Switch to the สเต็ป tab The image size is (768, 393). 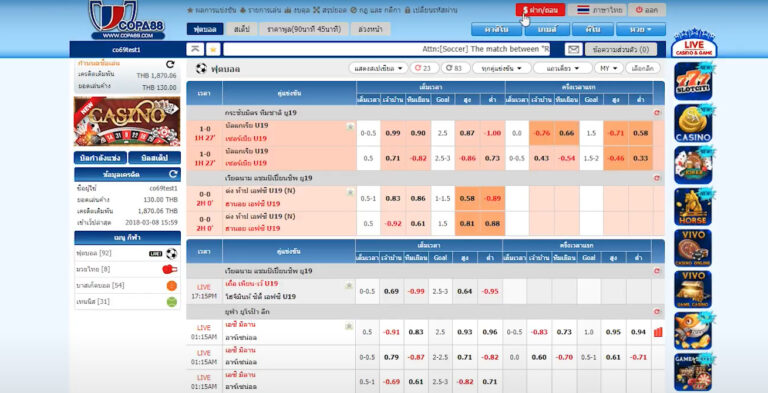[241, 29]
